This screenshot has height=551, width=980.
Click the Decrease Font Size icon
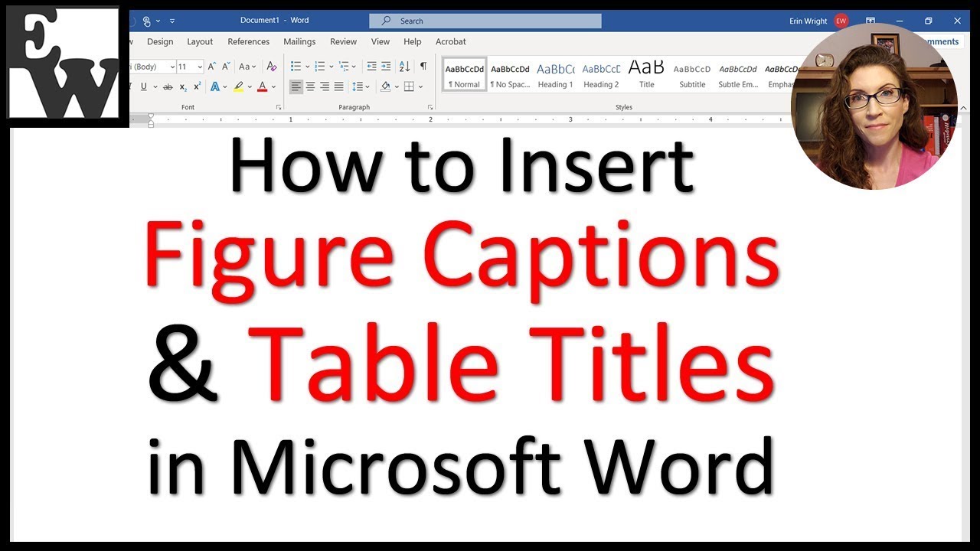point(224,67)
